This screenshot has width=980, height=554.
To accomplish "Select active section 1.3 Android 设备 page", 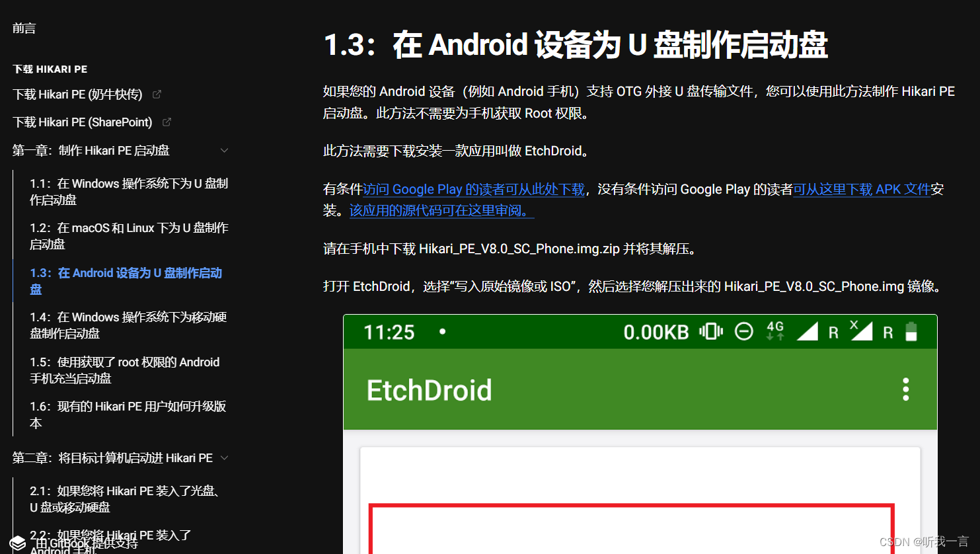I will click(x=126, y=281).
